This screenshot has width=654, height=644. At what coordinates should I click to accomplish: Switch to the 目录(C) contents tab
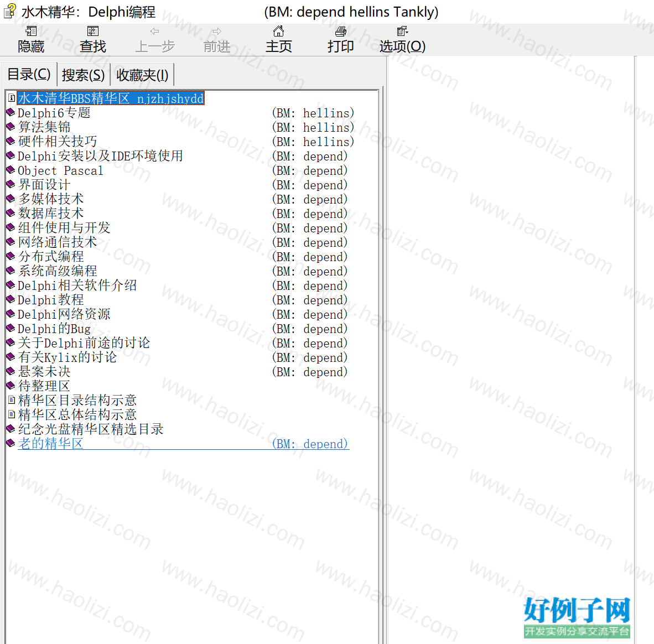pyautogui.click(x=29, y=74)
